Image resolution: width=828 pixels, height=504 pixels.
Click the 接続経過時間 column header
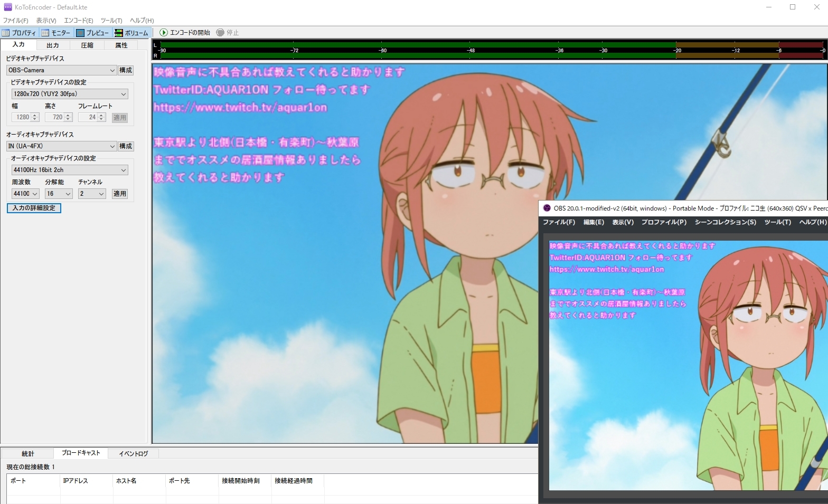pos(298,481)
